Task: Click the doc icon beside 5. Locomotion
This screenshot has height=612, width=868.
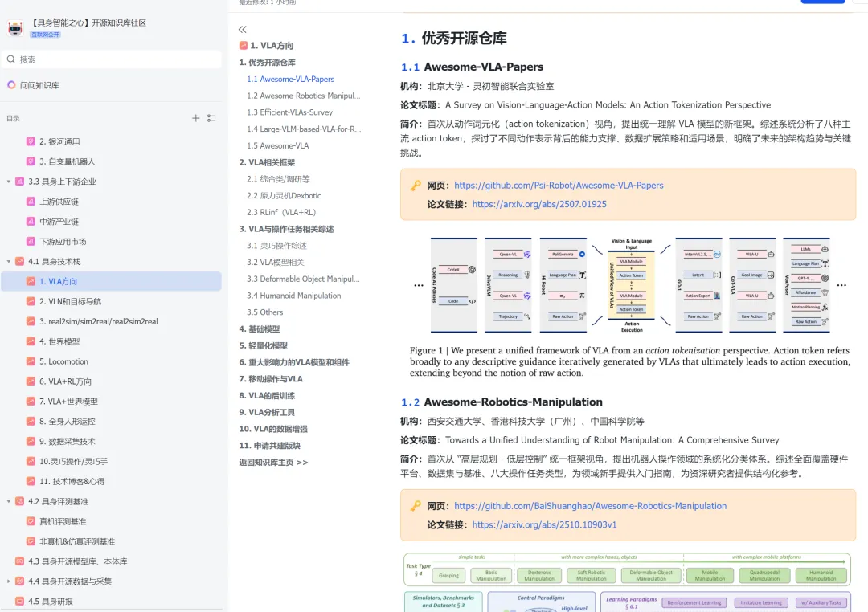Action: coord(31,361)
